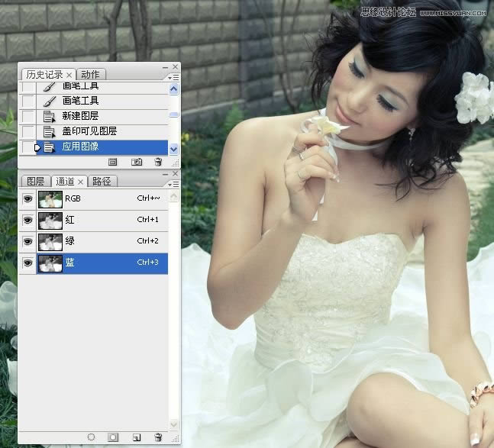Create new document from current history state
Viewport: 494px width, 448px height.
[x=113, y=162]
